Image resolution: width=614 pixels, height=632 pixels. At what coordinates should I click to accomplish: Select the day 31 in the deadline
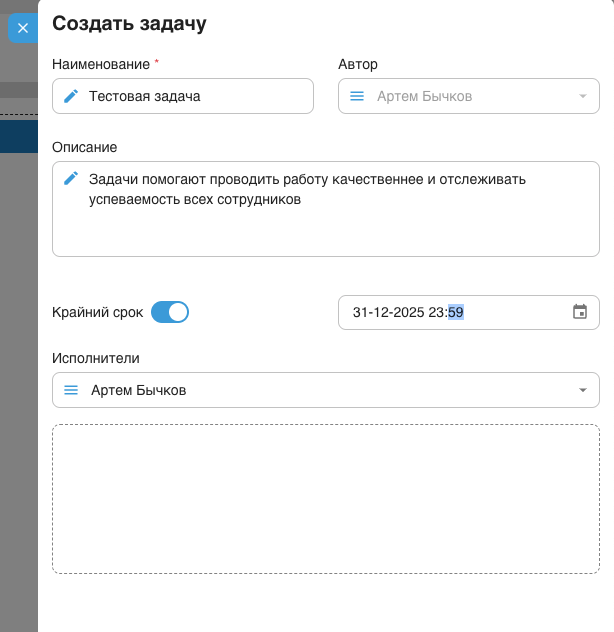coord(360,312)
